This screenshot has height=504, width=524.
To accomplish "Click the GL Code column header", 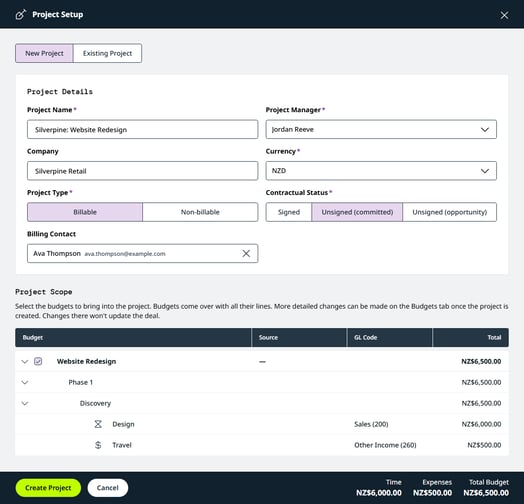I will pyautogui.click(x=390, y=338).
